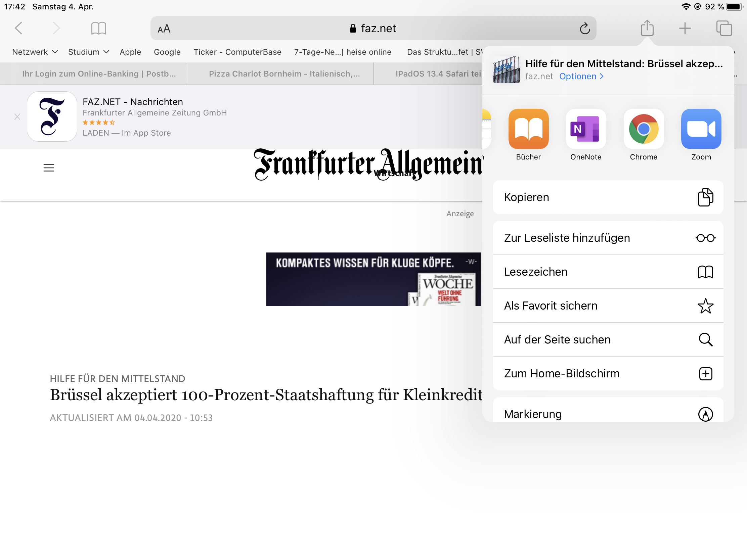Reload the faz.net page
747x560 pixels.
584,29
